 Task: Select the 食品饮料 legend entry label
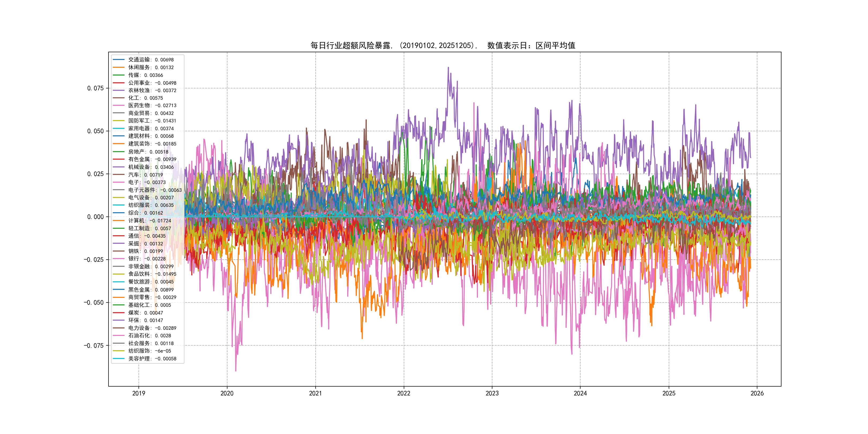(x=152, y=274)
